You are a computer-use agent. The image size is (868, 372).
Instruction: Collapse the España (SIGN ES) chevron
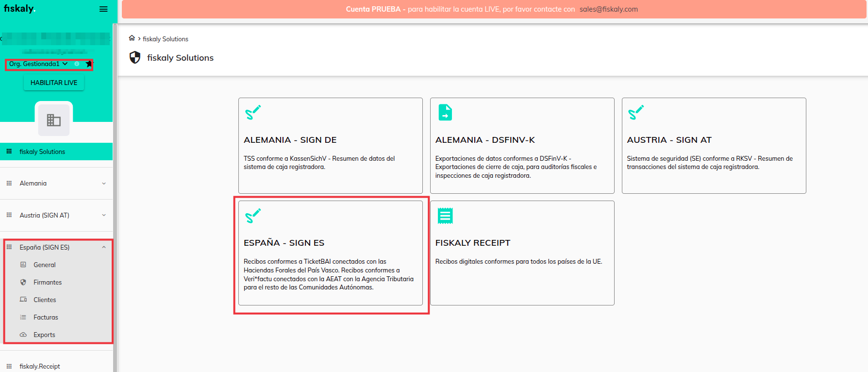pos(104,247)
